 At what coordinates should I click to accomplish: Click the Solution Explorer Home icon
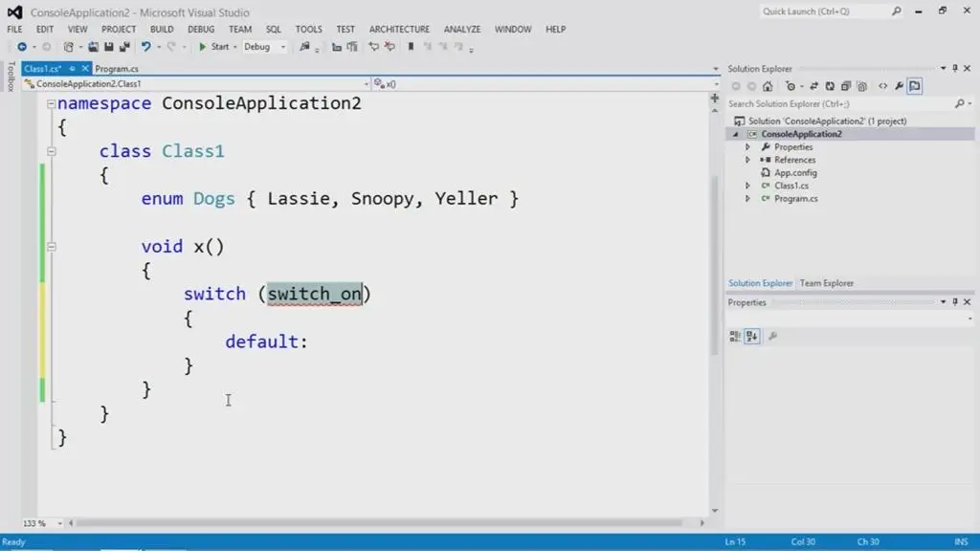[768, 86]
